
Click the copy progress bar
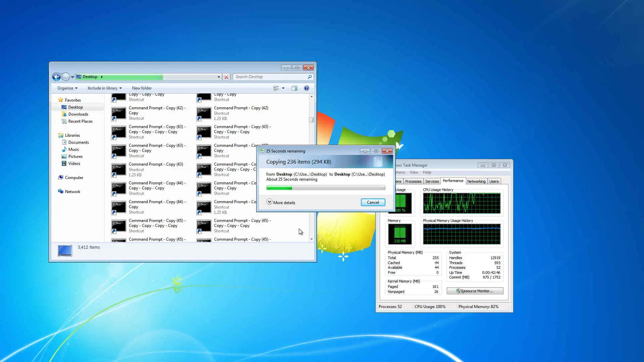pos(325,188)
